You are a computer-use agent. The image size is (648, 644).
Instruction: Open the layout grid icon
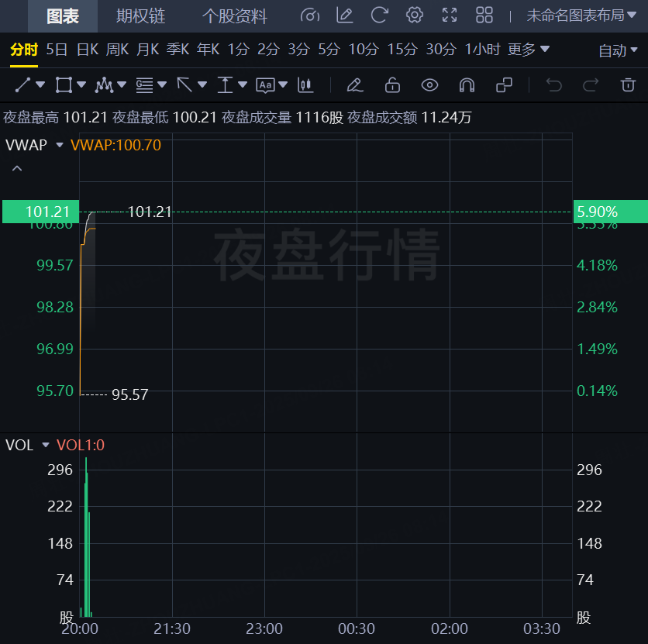click(x=484, y=15)
